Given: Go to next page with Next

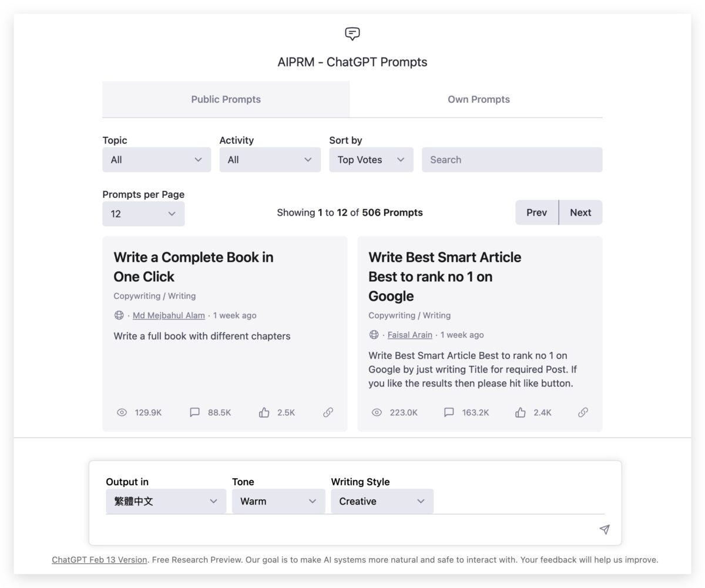Looking at the screenshot, I should (x=580, y=213).
